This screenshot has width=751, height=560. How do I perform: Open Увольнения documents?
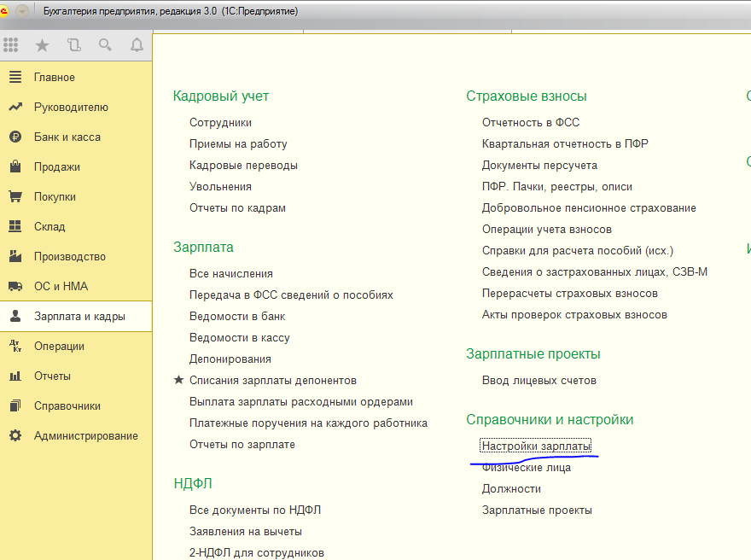(220, 186)
